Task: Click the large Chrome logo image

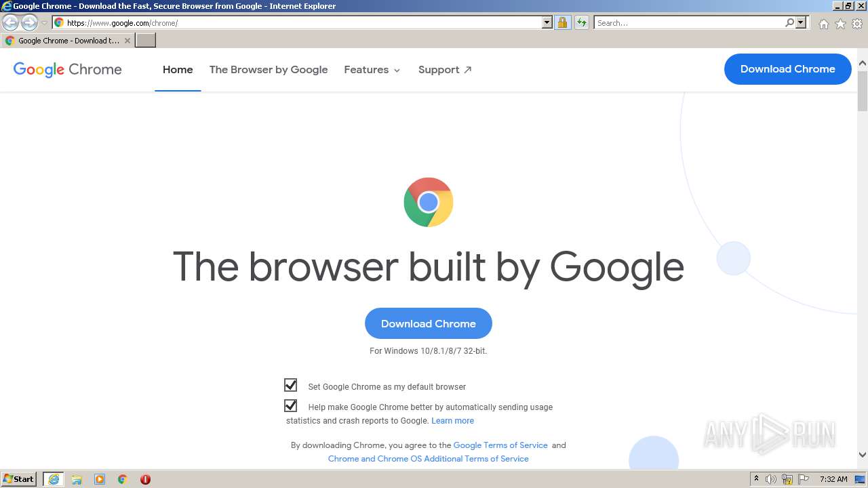Action: 429,202
